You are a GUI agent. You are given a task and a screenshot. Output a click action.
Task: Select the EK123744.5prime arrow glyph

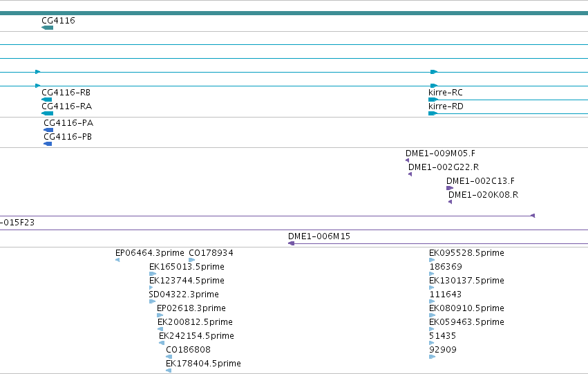pos(151,288)
